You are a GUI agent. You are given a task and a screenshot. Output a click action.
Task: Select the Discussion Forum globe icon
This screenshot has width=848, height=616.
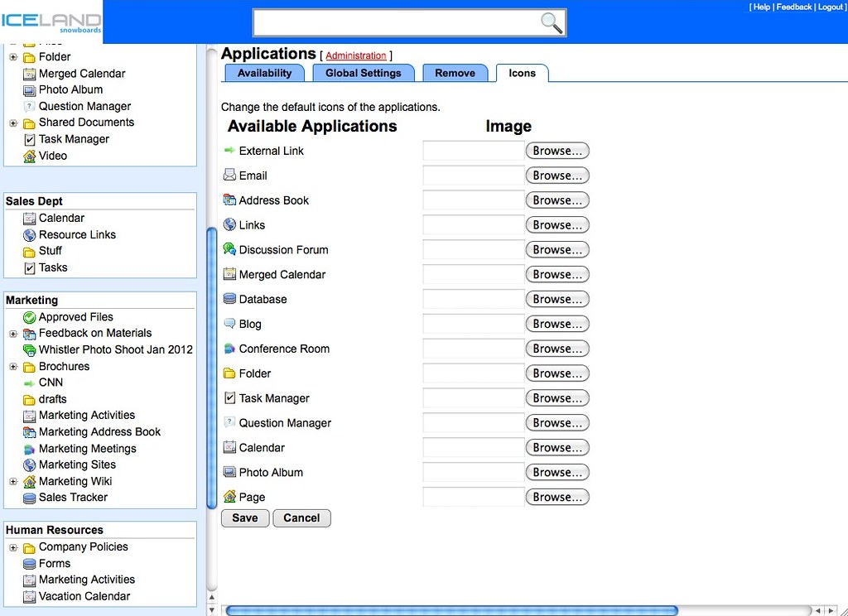pyautogui.click(x=228, y=249)
